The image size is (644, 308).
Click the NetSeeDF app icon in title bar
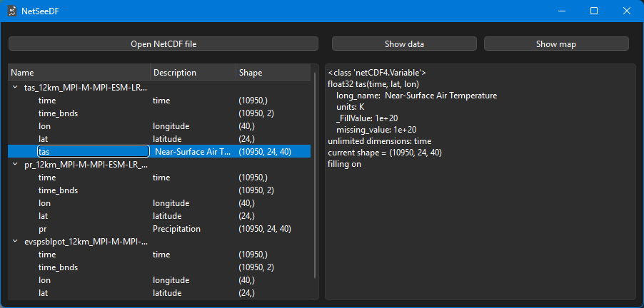13,11
